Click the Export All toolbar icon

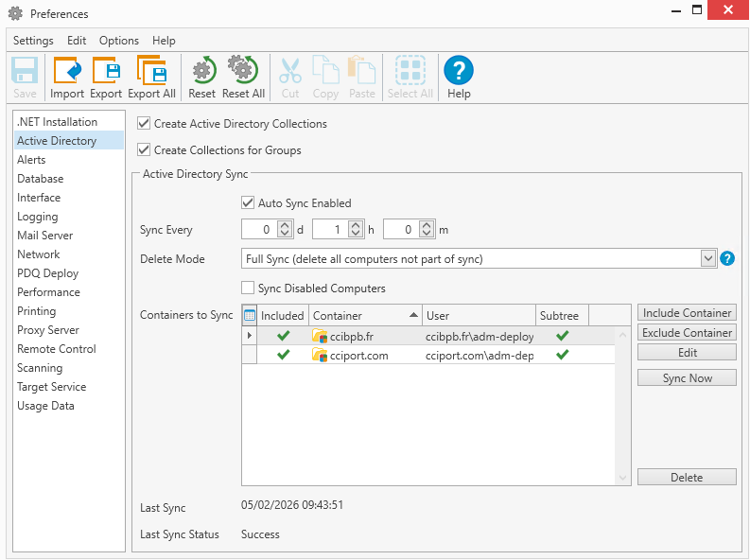click(x=151, y=70)
